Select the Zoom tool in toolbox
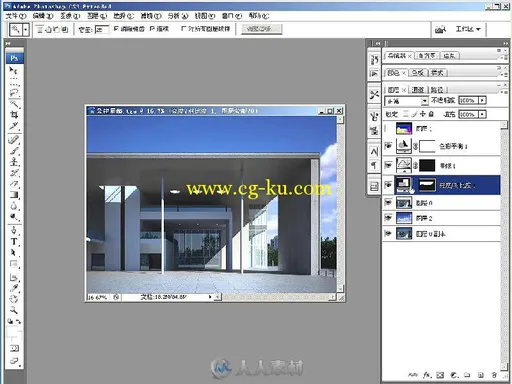 point(14,311)
